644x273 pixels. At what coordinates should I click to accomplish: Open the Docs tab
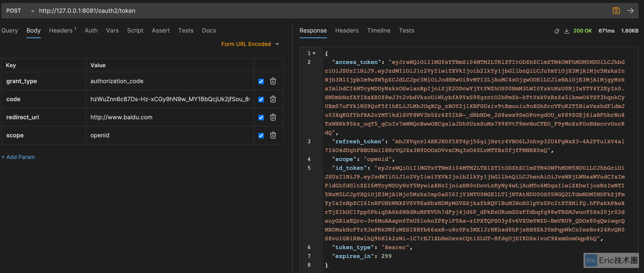coord(209,30)
